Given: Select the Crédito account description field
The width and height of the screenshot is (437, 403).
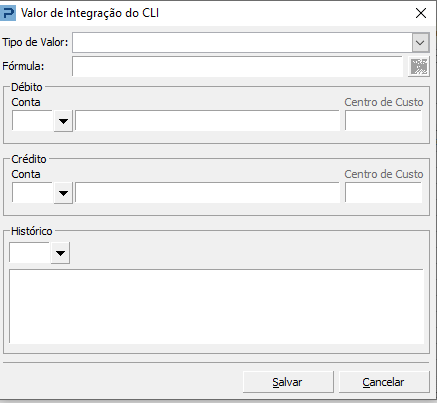Looking at the screenshot, I should (x=207, y=193).
